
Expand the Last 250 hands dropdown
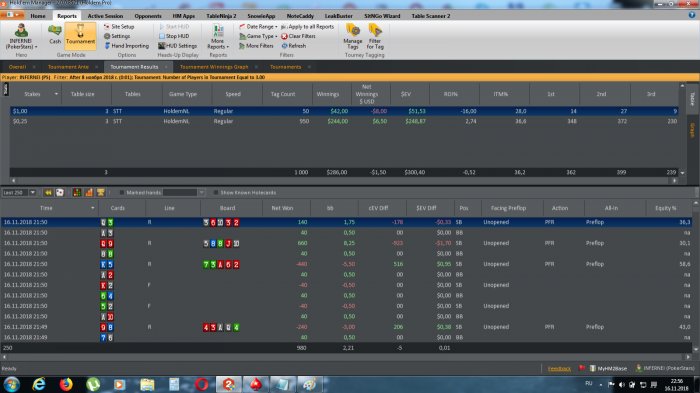pos(19,192)
